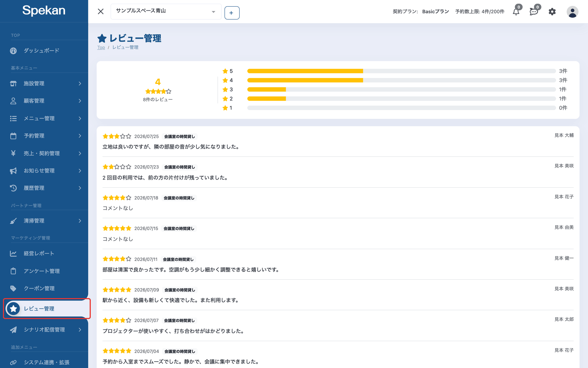Click the 3-star rating bar
This screenshot has height=368, width=588.
(401, 89)
